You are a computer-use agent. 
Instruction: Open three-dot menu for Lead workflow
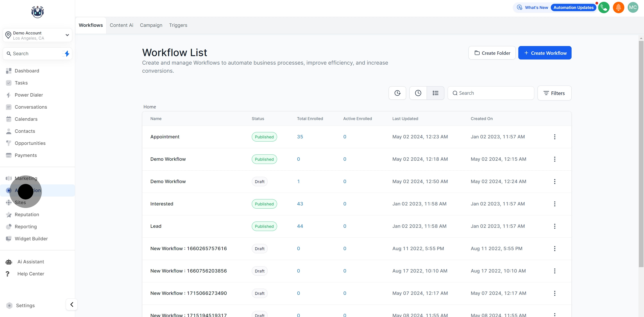click(555, 226)
